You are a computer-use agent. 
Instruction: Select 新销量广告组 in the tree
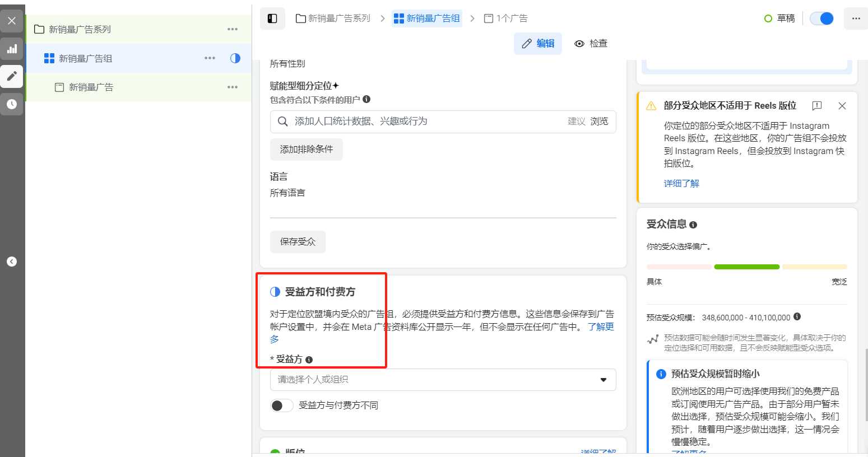pos(85,58)
